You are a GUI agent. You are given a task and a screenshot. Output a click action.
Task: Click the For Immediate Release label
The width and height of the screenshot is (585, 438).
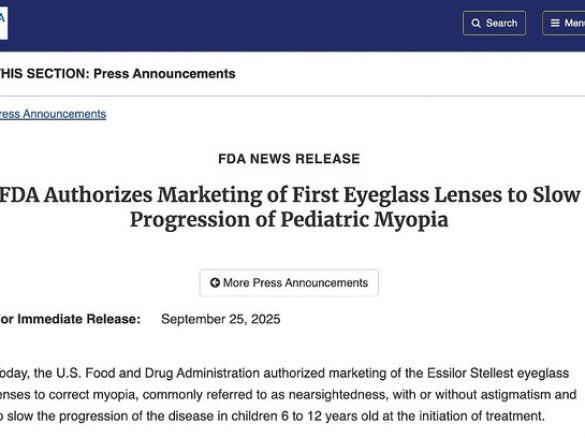tap(70, 319)
